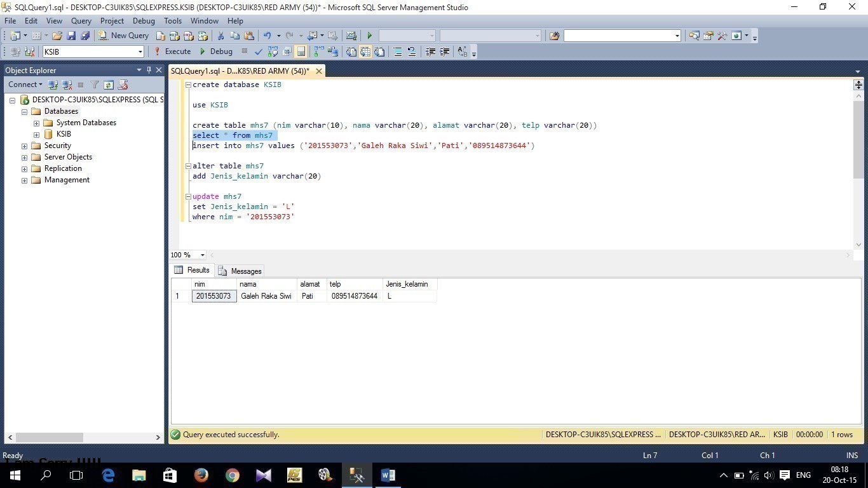Open the Query menu
This screenshot has height=488, width=868.
pos(81,21)
